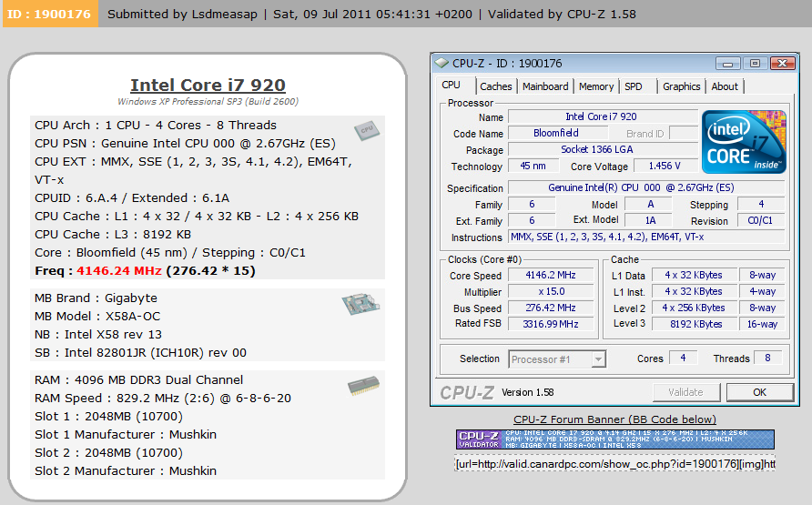Open the Graphics tab
The image size is (812, 505).
(681, 86)
